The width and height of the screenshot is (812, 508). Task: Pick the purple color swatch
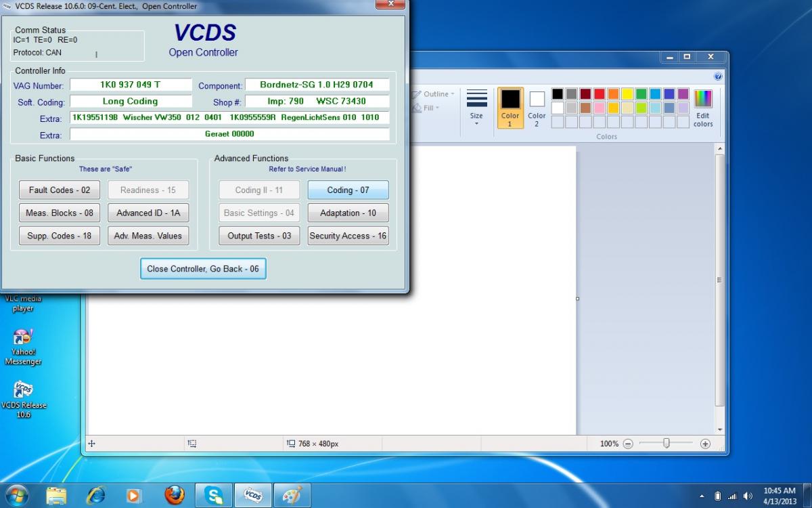point(683,94)
